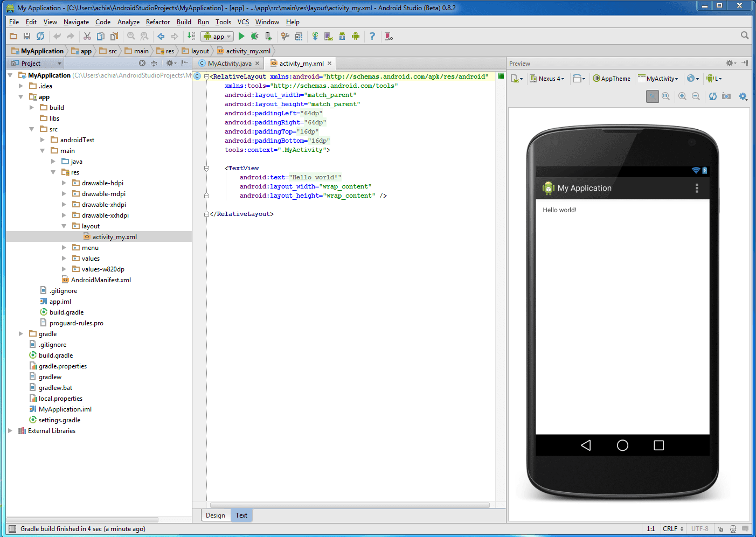Open the orientation dropdown in Preview
Screen dimensions: 756x537
pyautogui.click(x=579, y=79)
